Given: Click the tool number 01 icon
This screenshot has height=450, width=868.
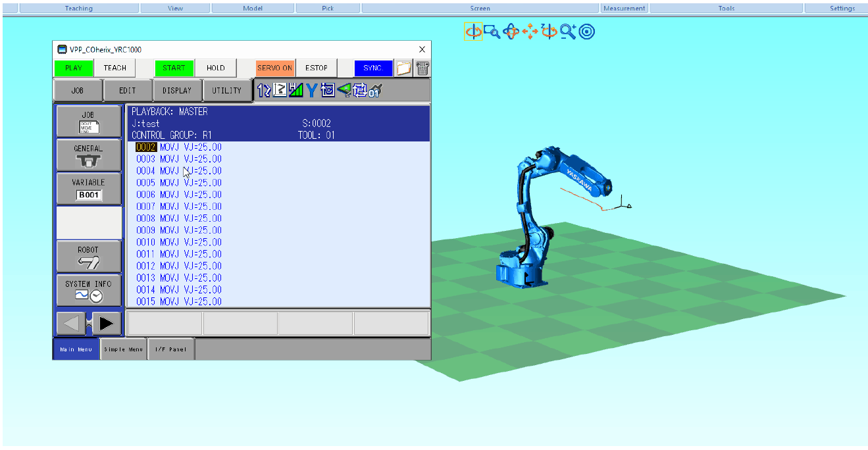Looking at the screenshot, I should point(375,91).
